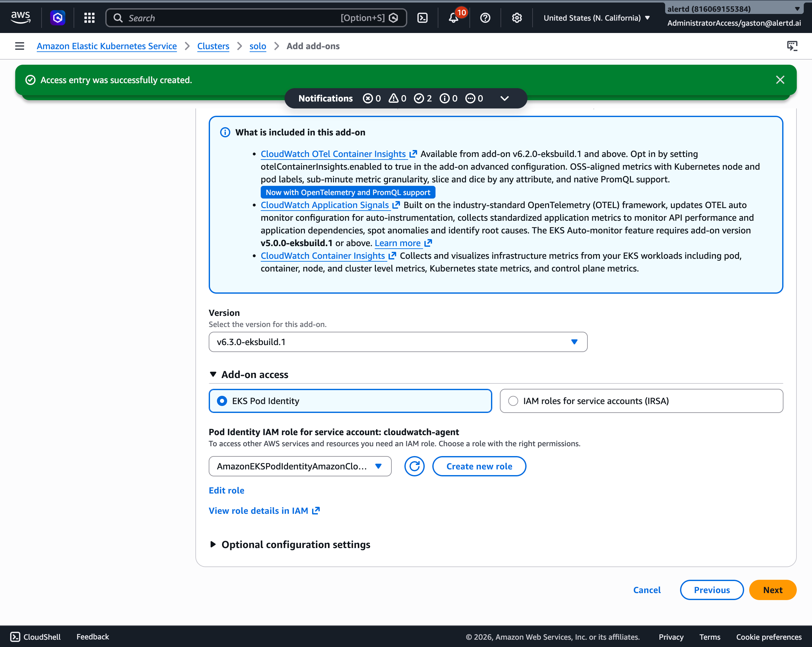Open the tutorials panel icon at top right

pyautogui.click(x=792, y=46)
